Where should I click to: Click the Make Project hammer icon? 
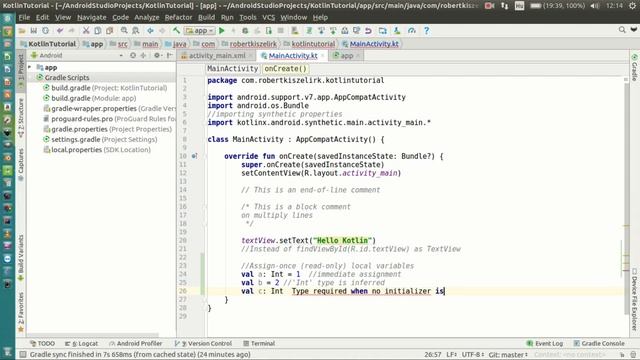(x=176, y=31)
